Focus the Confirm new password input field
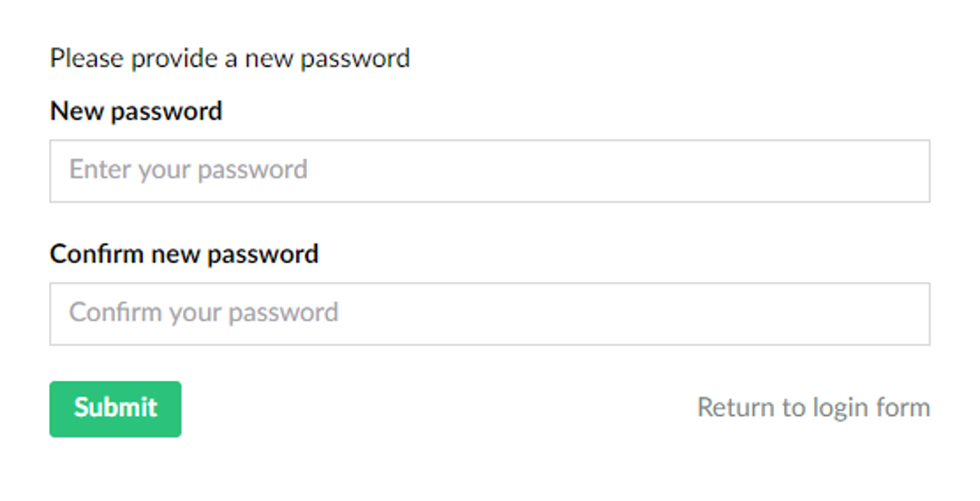 point(489,314)
